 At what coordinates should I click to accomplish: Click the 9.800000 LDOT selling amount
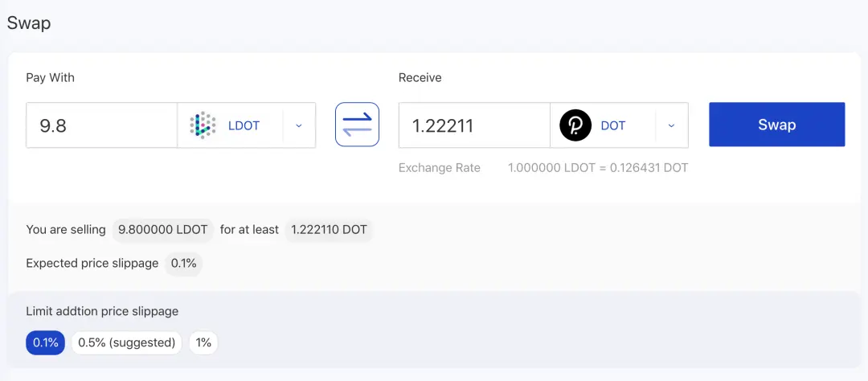163,230
